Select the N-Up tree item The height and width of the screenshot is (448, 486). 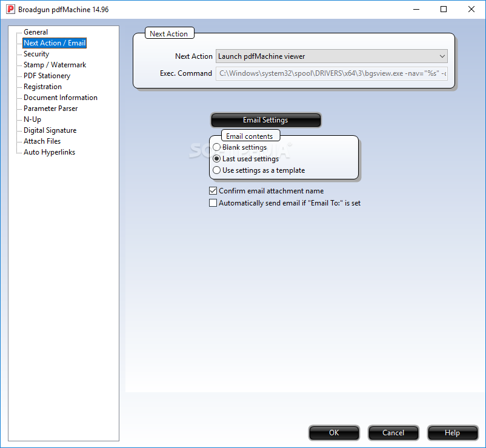point(32,119)
